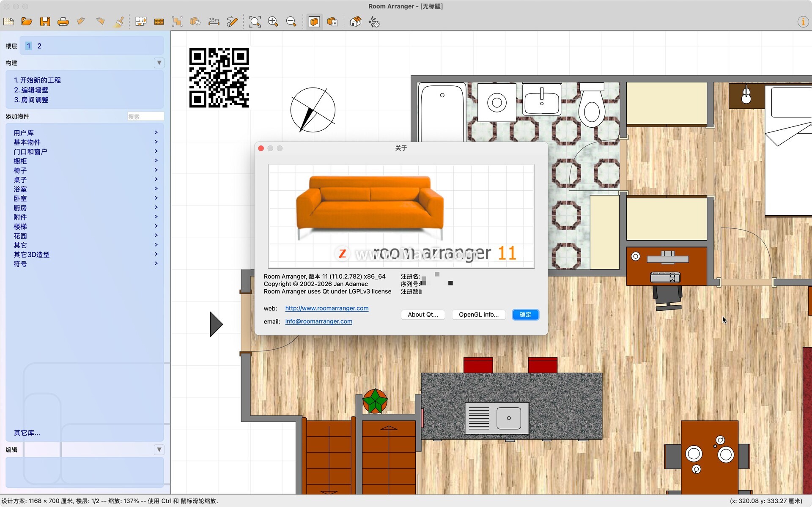812x507 pixels.
Task: Select the paintbrush tool in the toolbar
Action: tap(119, 22)
